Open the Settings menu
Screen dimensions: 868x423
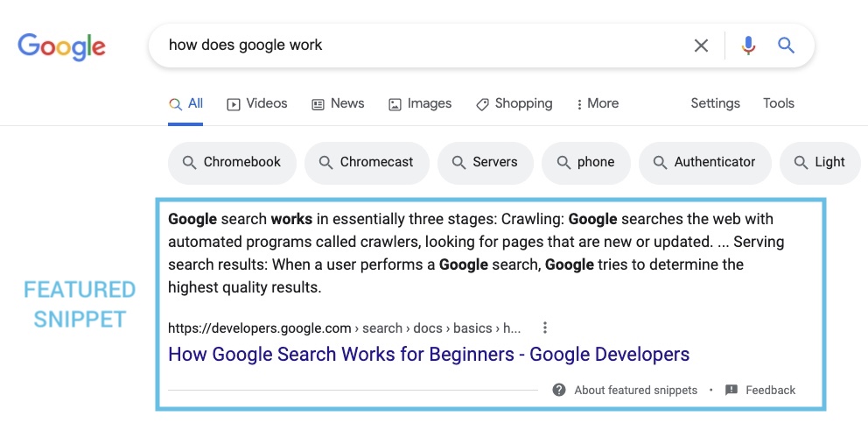[x=715, y=103]
